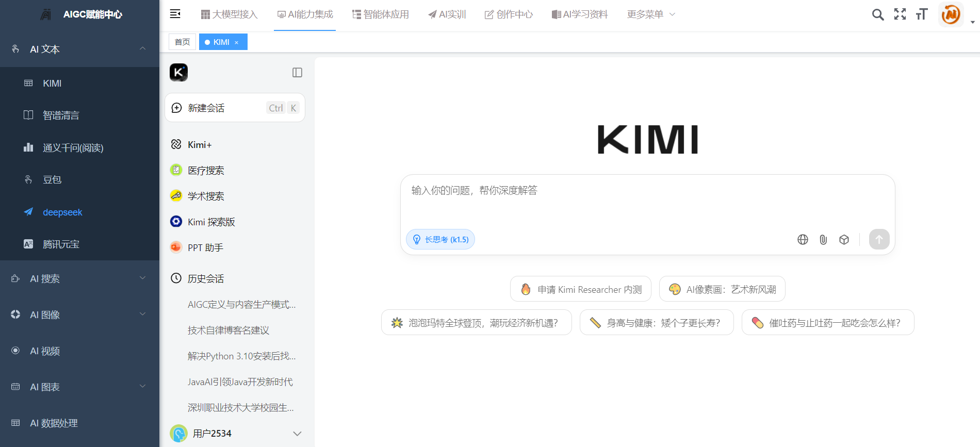Expand the 用户2534 account chevron
Viewport: 980px width, 447px height.
pyautogui.click(x=297, y=434)
